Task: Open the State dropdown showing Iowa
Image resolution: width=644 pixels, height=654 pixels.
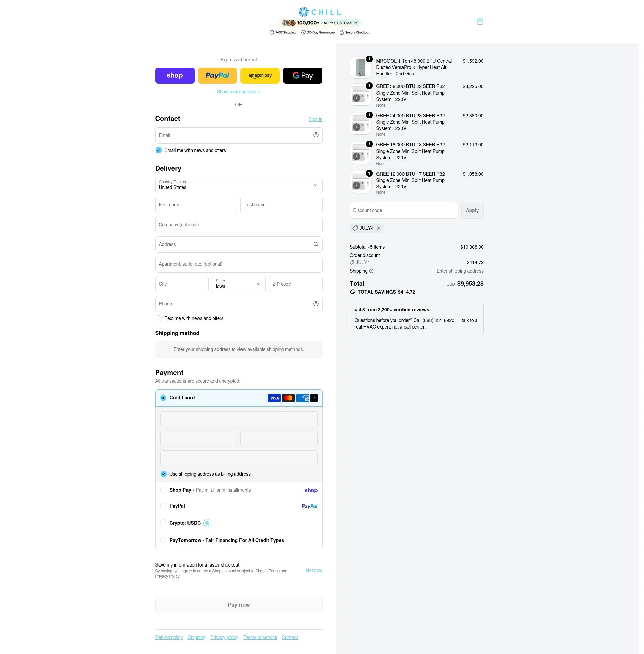Action: [x=239, y=284]
